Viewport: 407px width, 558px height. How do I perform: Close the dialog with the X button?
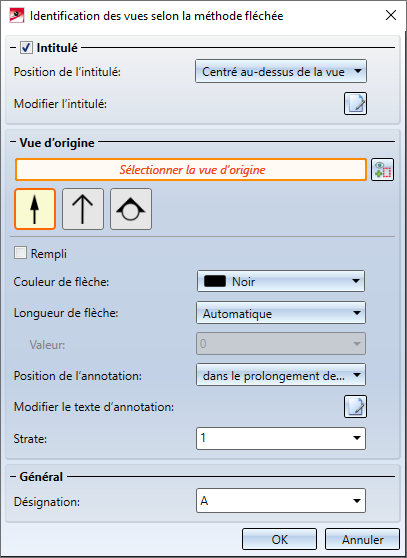[x=391, y=15]
